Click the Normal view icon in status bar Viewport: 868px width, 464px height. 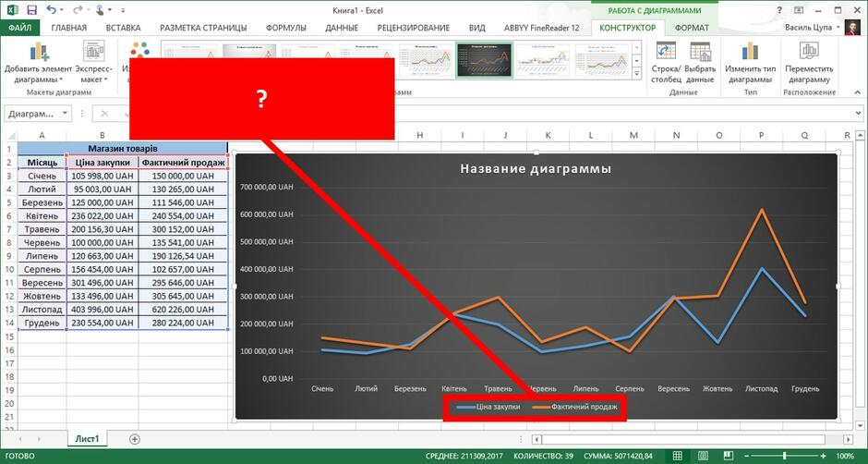coord(678,456)
